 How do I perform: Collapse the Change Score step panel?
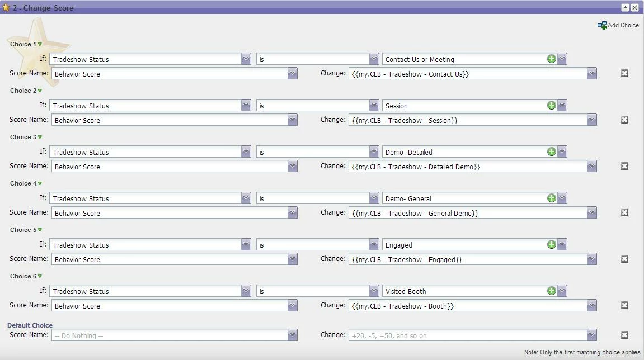pyautogui.click(x=625, y=7)
